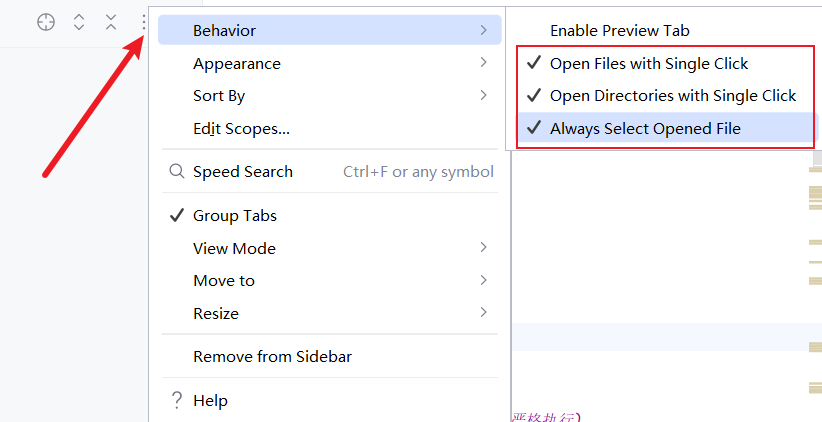Image resolution: width=822 pixels, height=422 pixels.
Task: Click the Speed Search magnifier icon
Action: [176, 172]
